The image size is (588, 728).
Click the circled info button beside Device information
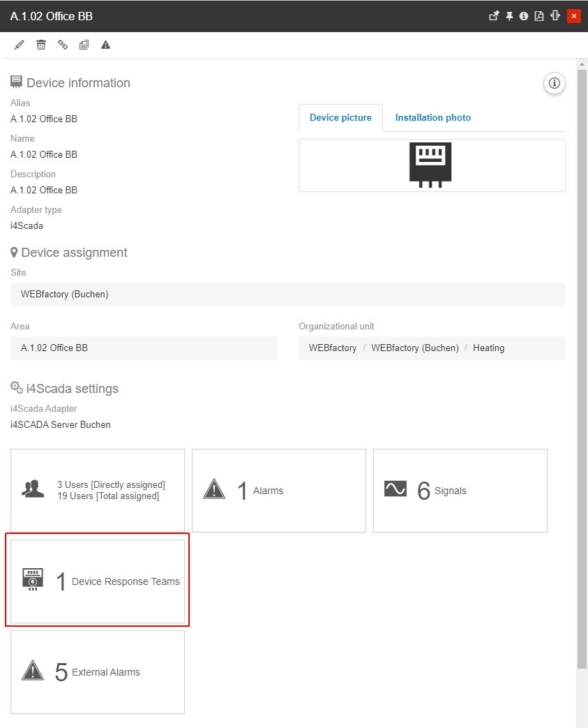click(x=555, y=84)
